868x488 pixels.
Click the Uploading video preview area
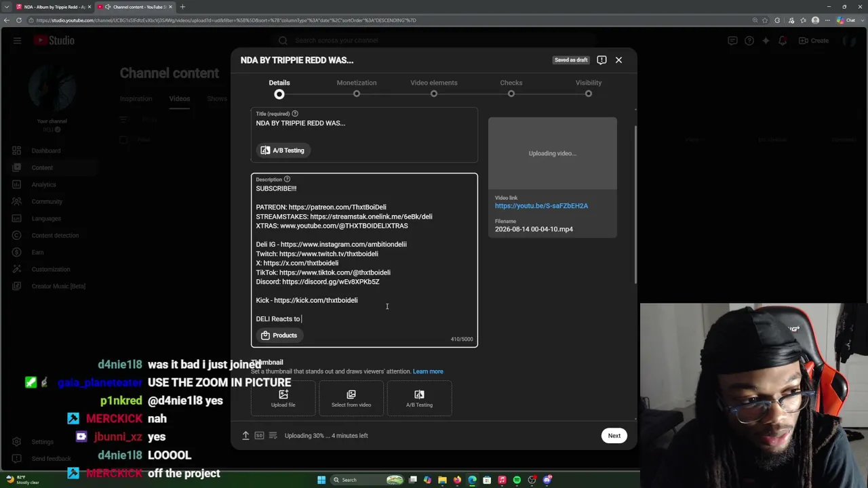[x=553, y=153]
